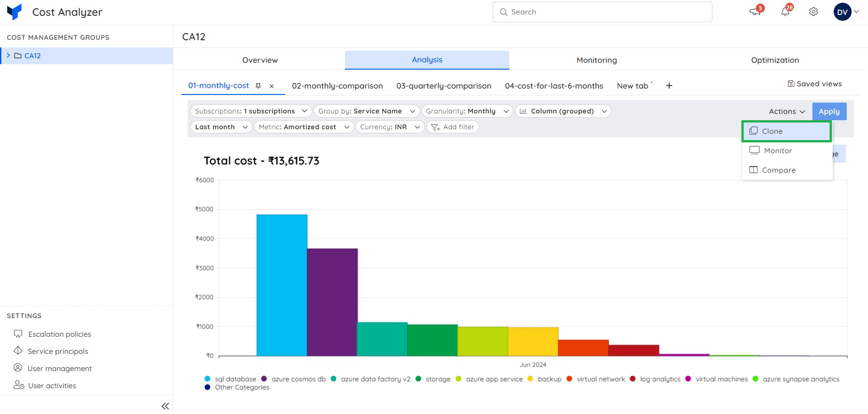Switch to the Overview tab
Image resolution: width=868 pixels, height=414 pixels.
click(x=260, y=60)
